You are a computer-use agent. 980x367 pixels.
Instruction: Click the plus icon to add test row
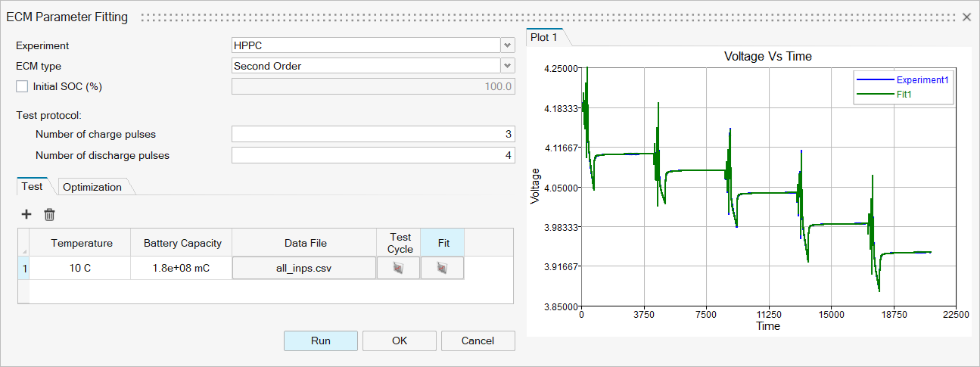(x=26, y=215)
